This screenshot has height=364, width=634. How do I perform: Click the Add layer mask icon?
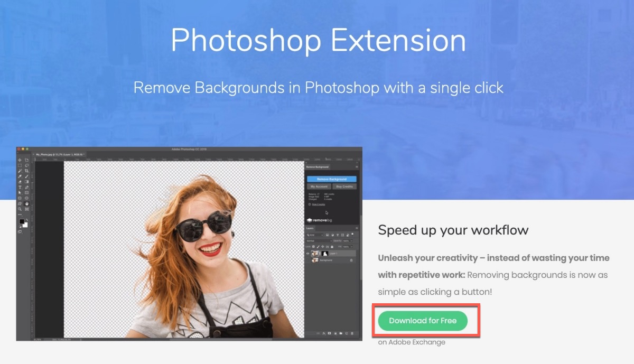(329, 333)
